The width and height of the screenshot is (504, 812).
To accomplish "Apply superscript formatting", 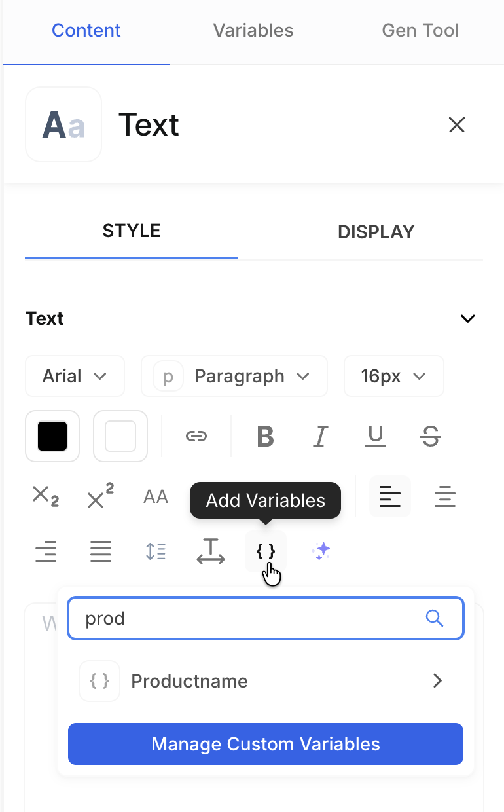I will click(x=100, y=496).
